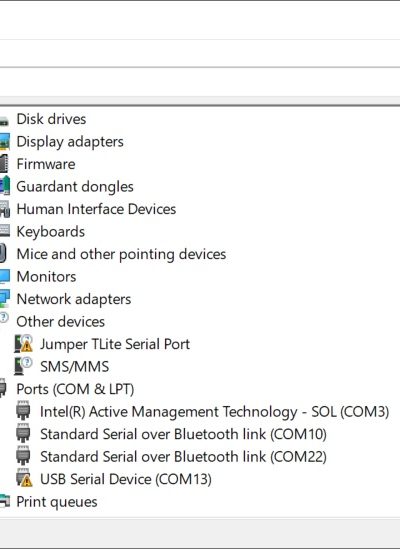Click the Intel Active Management Technology port icon
The height and width of the screenshot is (549, 400).
click(x=23, y=411)
